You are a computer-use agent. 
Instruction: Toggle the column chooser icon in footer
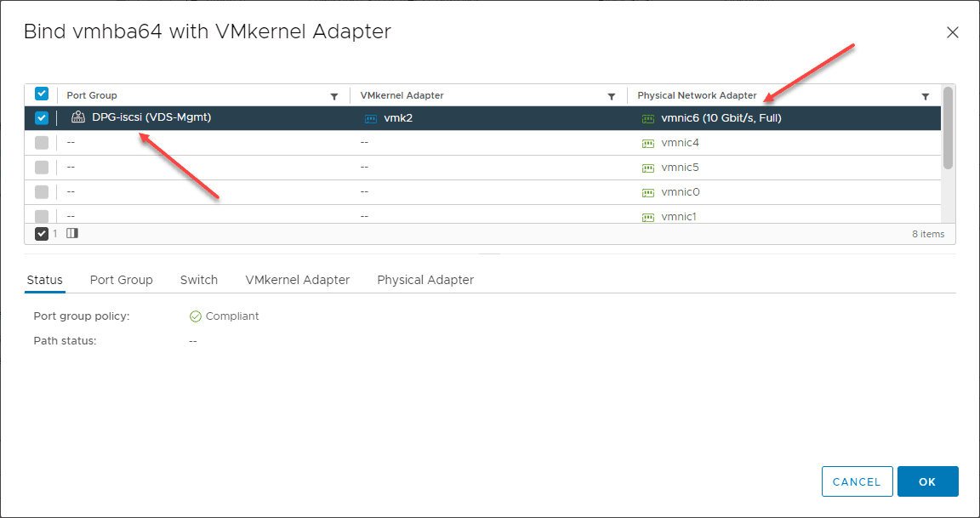click(72, 233)
